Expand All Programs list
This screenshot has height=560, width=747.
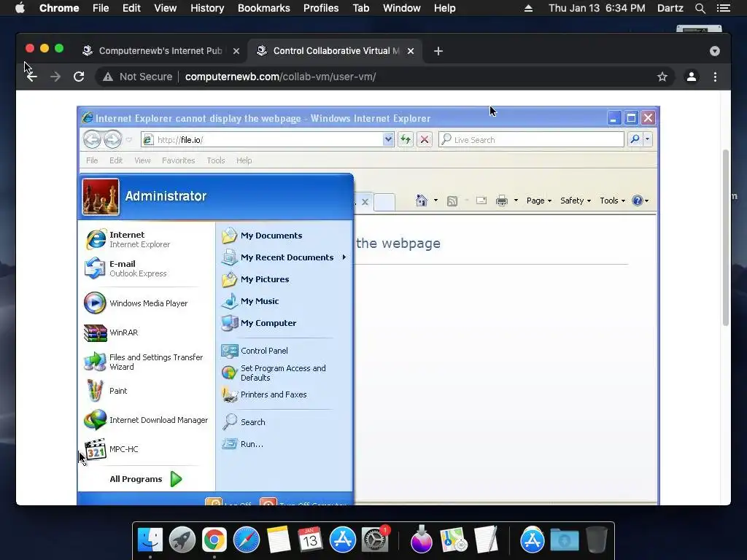[x=146, y=479]
